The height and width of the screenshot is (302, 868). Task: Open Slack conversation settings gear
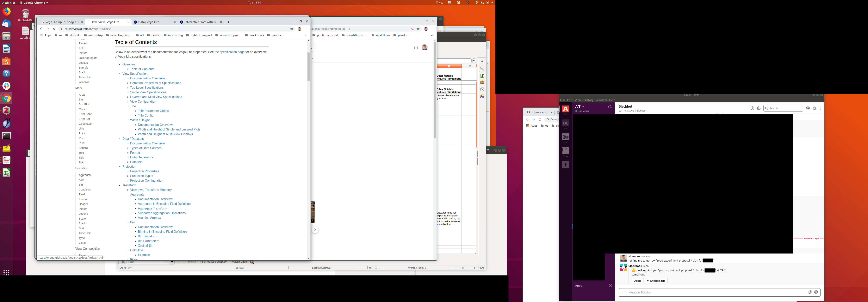click(x=759, y=108)
